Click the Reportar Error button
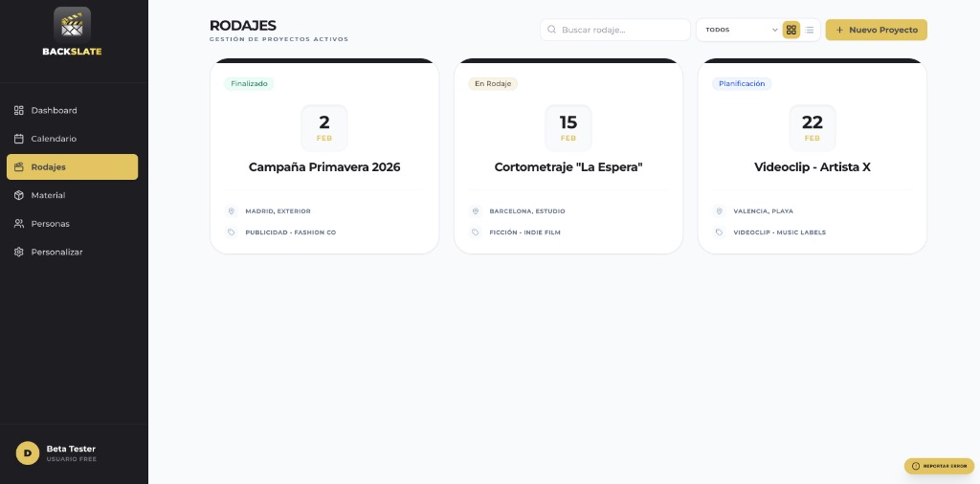 click(939, 466)
